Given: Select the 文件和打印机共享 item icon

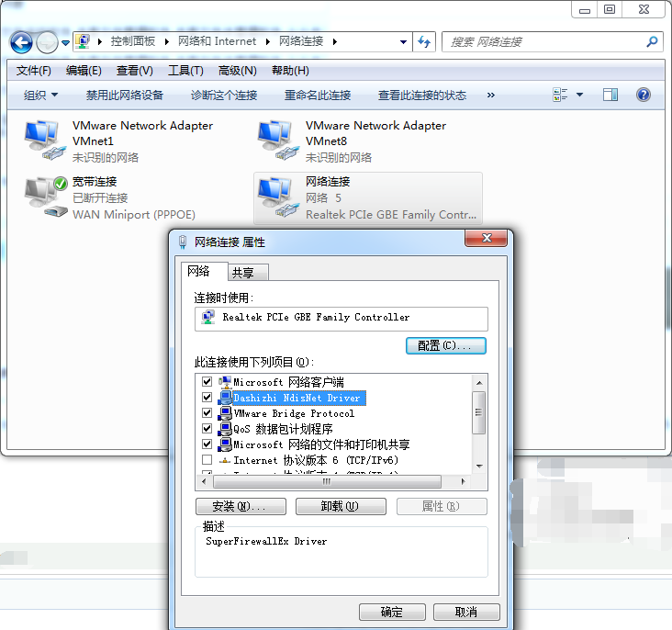Looking at the screenshot, I should tap(225, 444).
